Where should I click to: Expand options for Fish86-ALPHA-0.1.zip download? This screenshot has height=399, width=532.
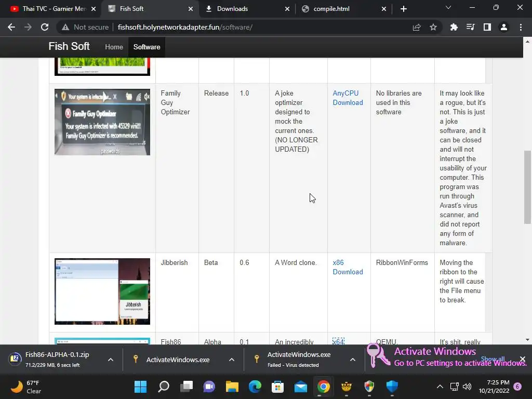coord(111,360)
